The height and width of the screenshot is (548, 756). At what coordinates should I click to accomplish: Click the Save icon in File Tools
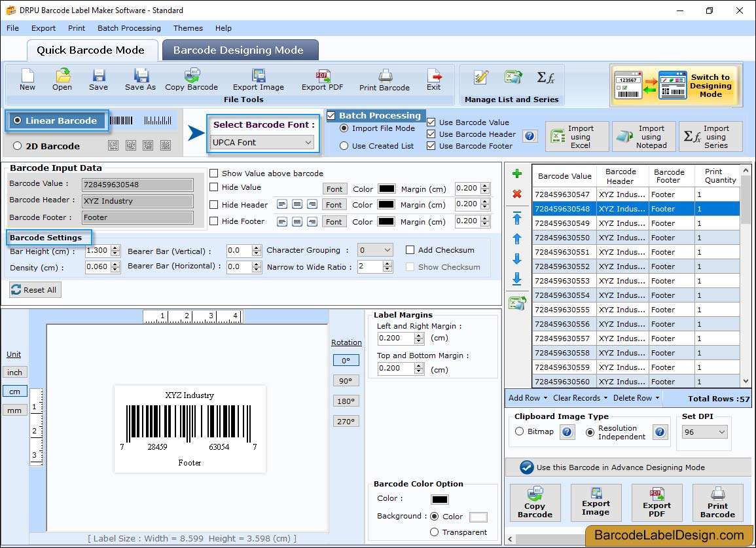click(98, 80)
